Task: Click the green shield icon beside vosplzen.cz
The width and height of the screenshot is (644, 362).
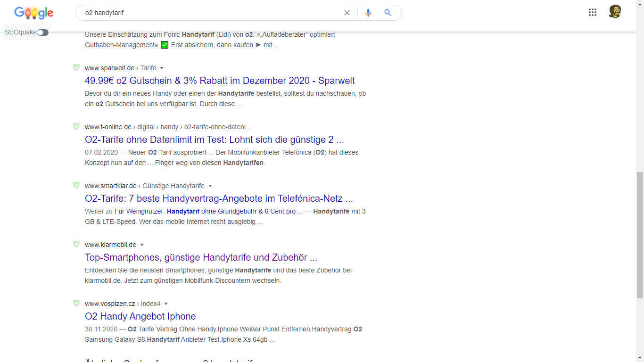Action: pos(76,303)
